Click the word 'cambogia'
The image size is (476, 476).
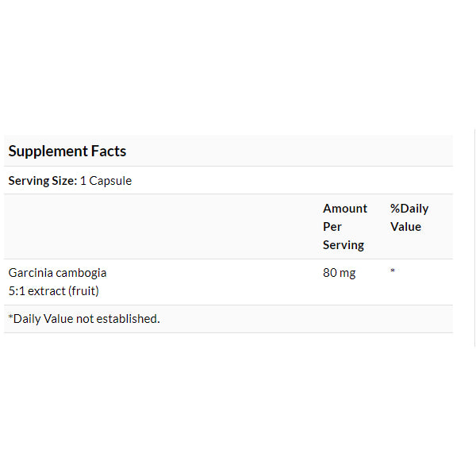pos(80,273)
